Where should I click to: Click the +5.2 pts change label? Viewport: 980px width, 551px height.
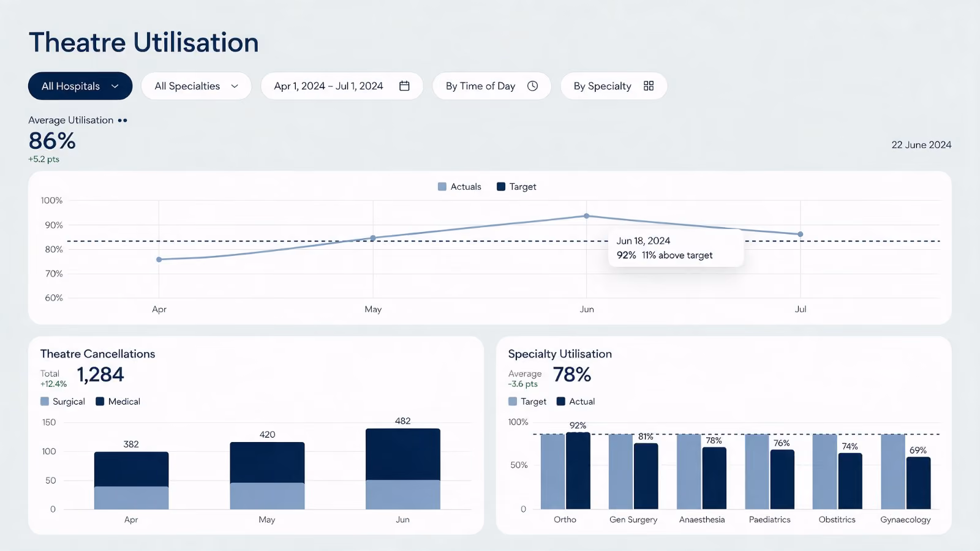click(43, 159)
